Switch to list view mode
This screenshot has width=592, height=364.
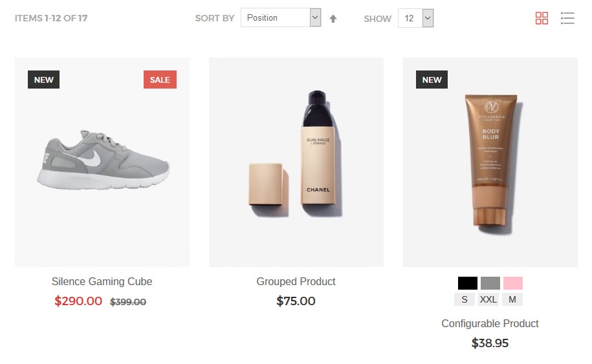pos(567,18)
